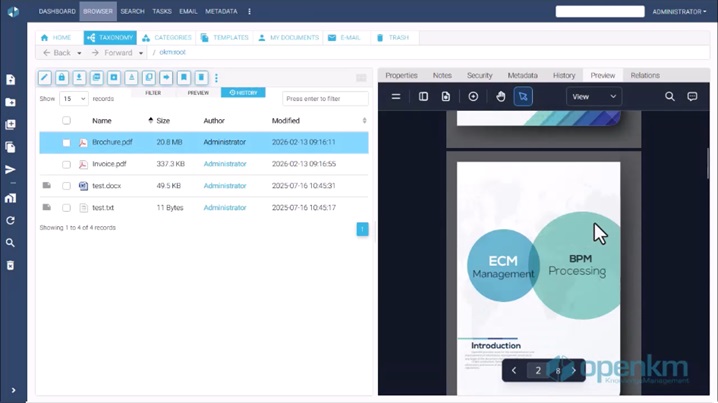Click the download icon in file toolbar

pyautogui.click(x=79, y=77)
